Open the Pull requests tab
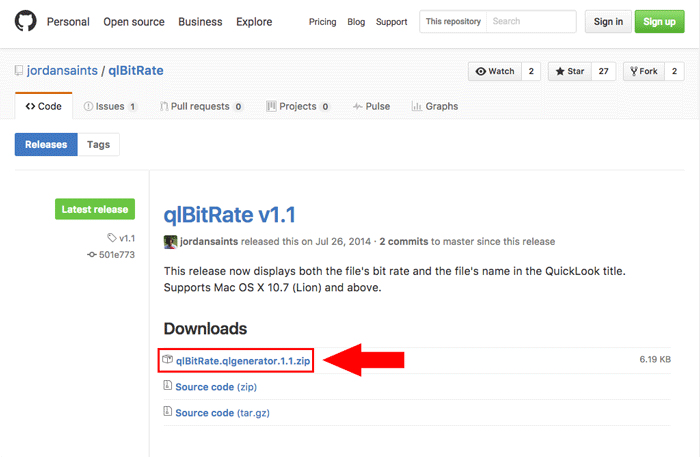The width and height of the screenshot is (700, 457). pos(201,106)
